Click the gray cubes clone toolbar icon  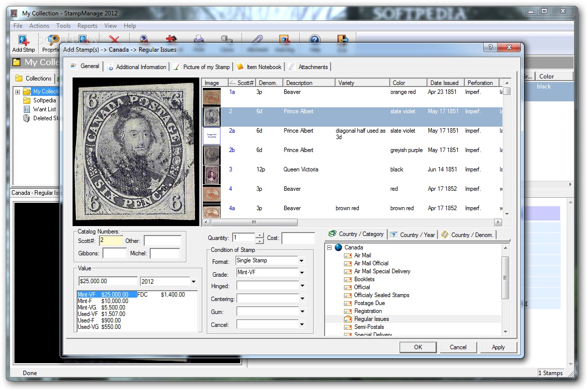(x=227, y=39)
